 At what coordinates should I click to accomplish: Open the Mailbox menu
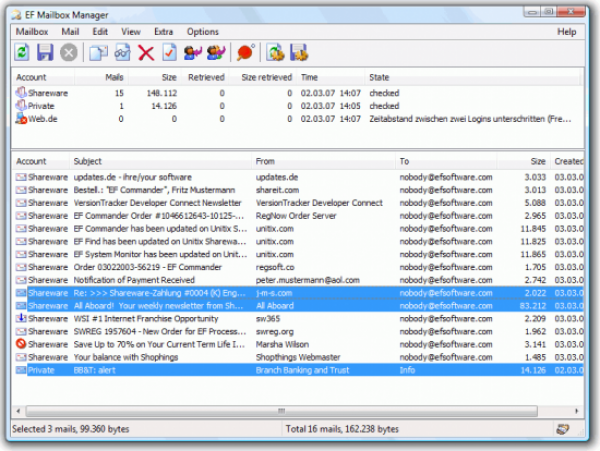click(x=32, y=32)
